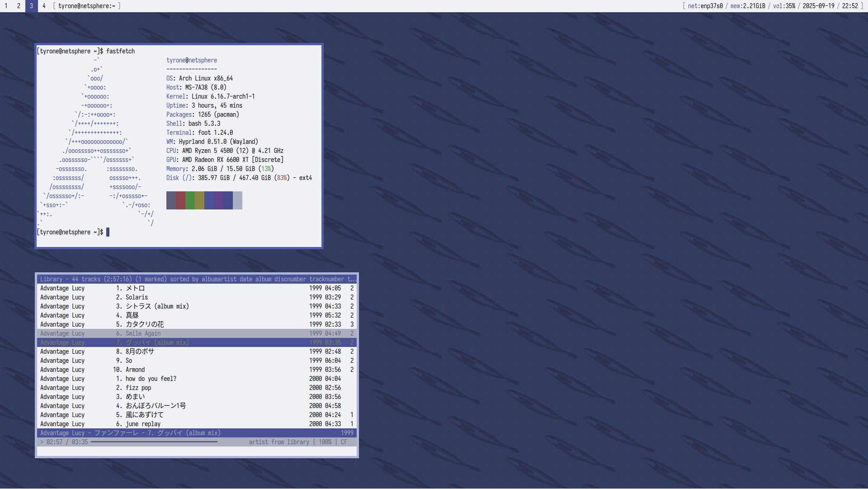Click the vol:35% volume indicator
Screen dimensions: 868x489
coord(784,6)
